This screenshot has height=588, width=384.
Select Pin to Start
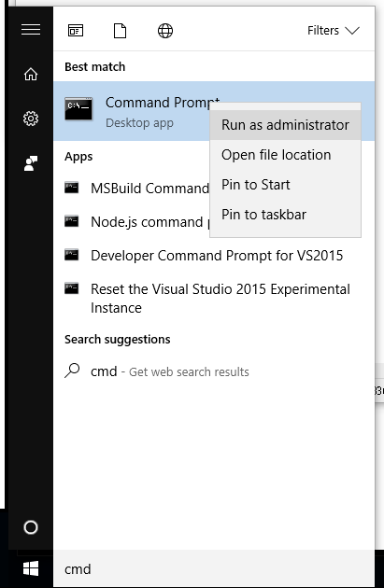click(x=285, y=185)
